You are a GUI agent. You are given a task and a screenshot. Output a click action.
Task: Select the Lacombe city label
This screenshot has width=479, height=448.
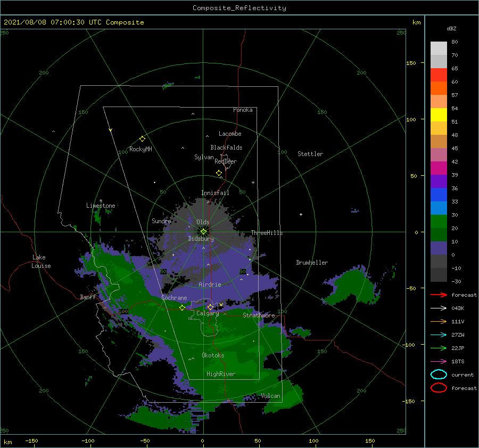click(230, 134)
